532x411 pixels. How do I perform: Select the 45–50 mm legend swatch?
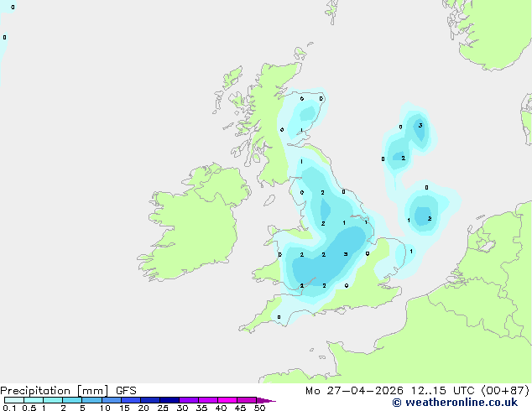247,400
